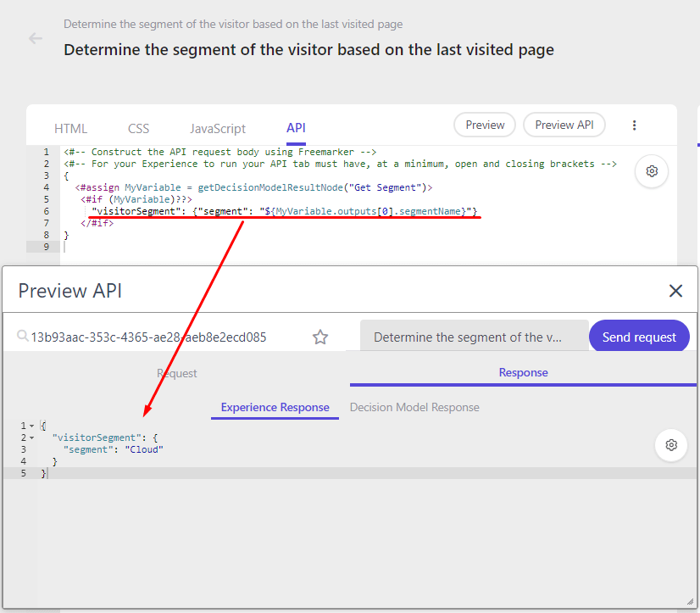
Task: Open the JavaScript tab
Action: click(217, 128)
